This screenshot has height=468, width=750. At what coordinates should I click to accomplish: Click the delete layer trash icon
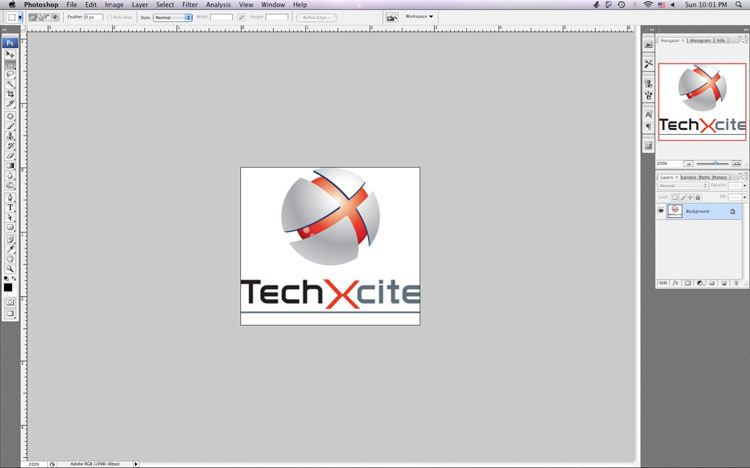tap(736, 283)
